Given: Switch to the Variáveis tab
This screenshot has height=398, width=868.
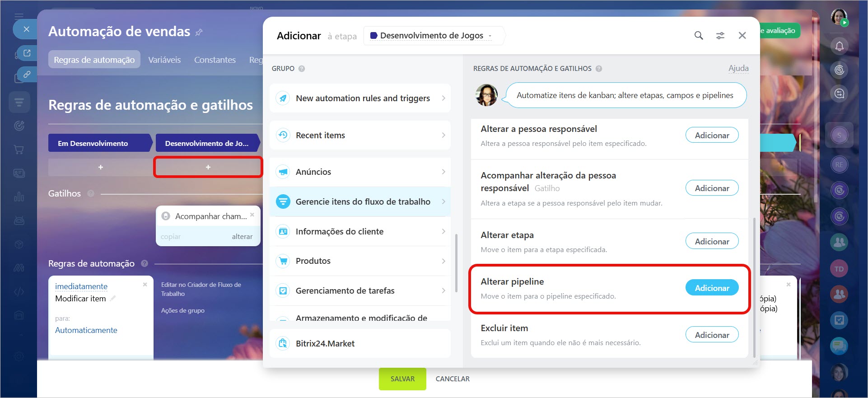Looking at the screenshot, I should 164,60.
